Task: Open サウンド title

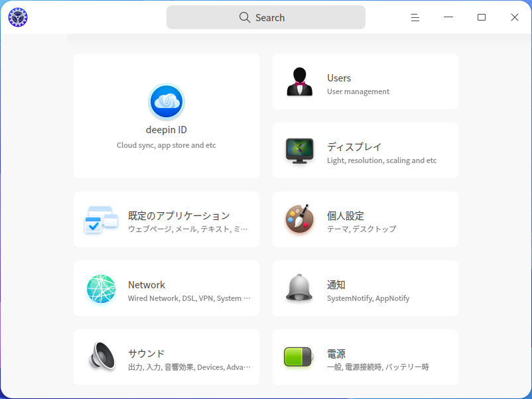Action: click(147, 353)
